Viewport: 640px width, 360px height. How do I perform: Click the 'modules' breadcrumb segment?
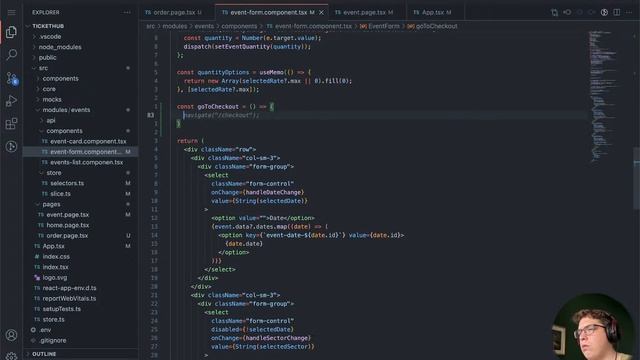(175, 26)
